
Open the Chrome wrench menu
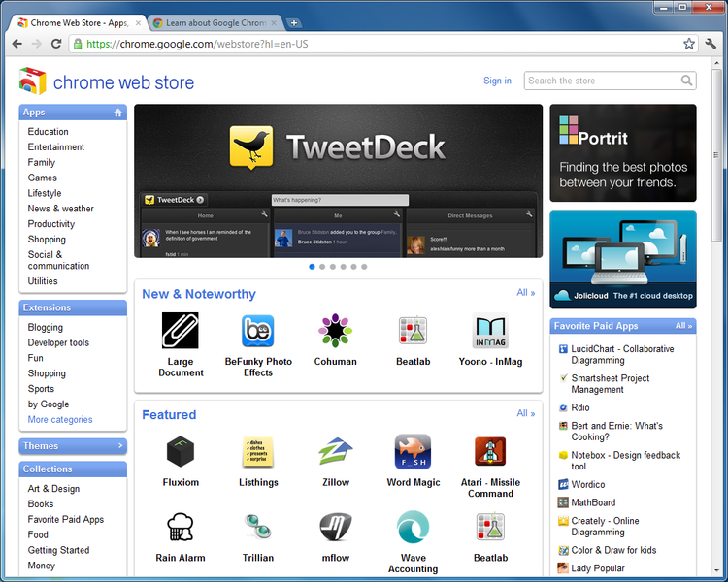[711, 44]
